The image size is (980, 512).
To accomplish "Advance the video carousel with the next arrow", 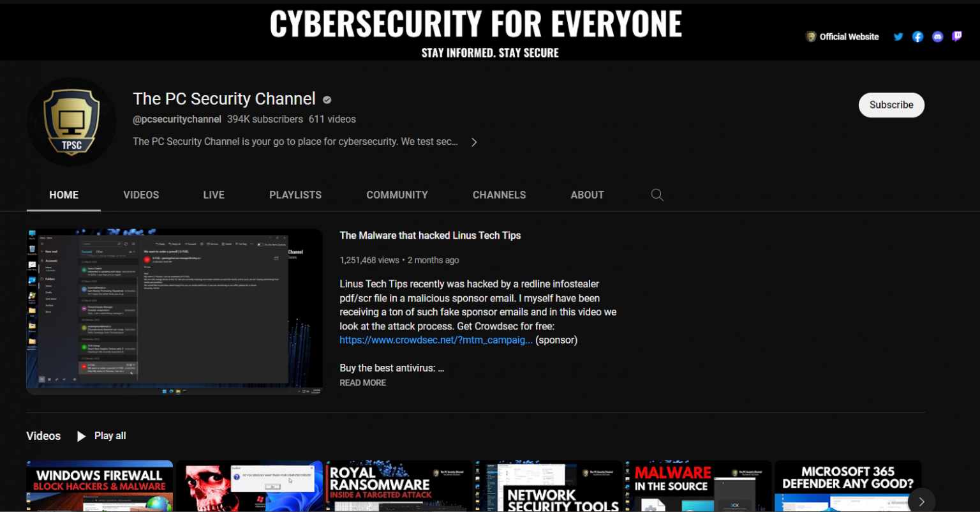I will 921,501.
